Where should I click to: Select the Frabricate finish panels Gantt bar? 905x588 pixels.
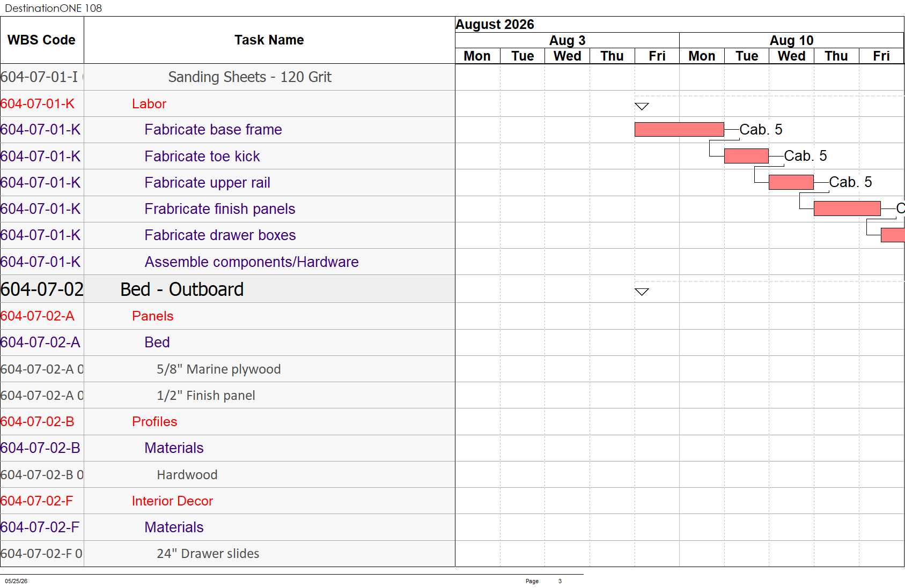click(847, 209)
